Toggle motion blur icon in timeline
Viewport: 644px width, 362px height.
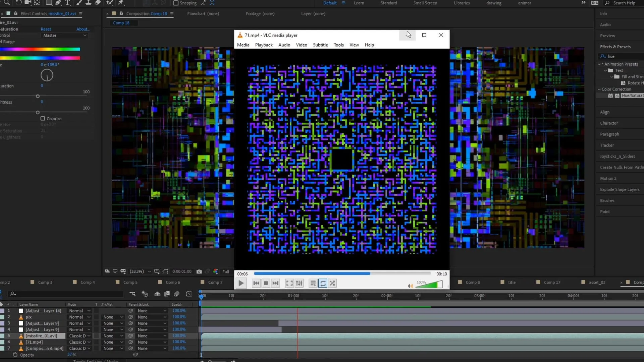click(x=177, y=294)
